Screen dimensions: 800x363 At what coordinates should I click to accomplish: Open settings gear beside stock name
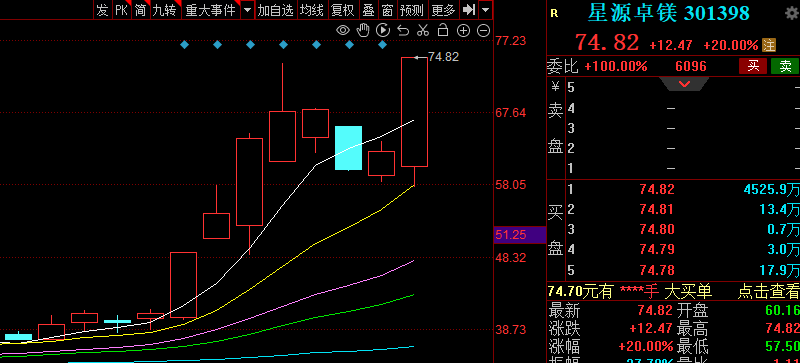pos(793,13)
